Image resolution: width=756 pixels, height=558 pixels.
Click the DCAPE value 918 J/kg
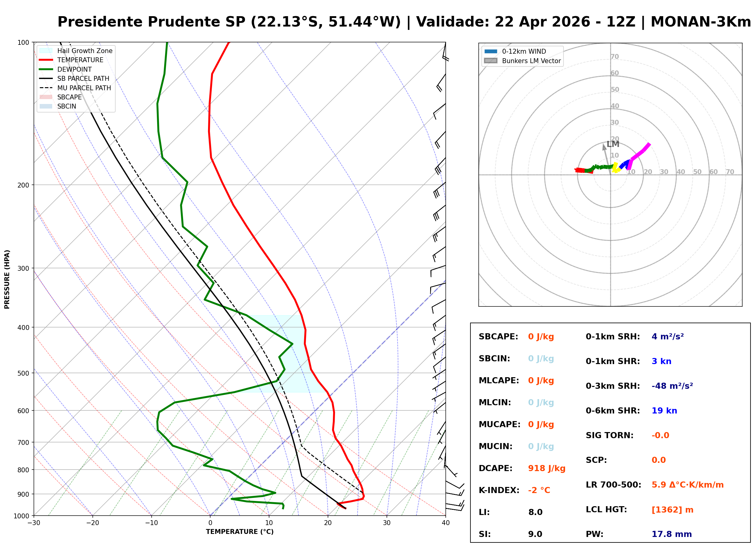pyautogui.click(x=546, y=468)
